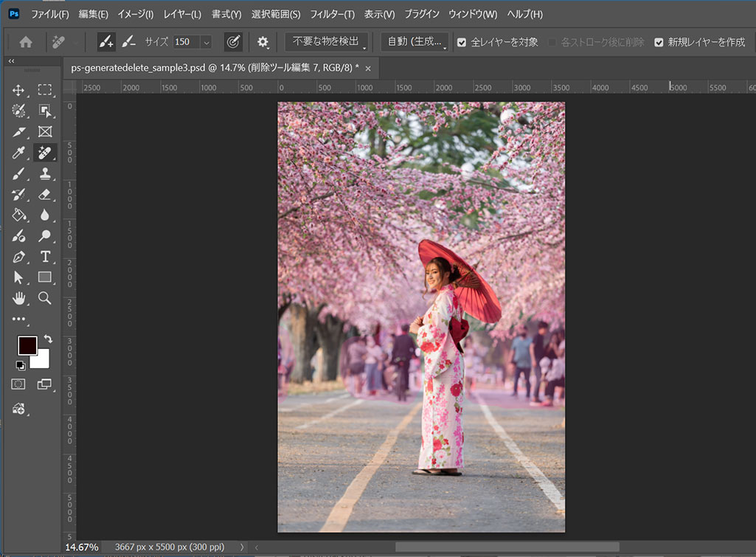Click the subtract brush mode icon
756x557 pixels.
(129, 42)
